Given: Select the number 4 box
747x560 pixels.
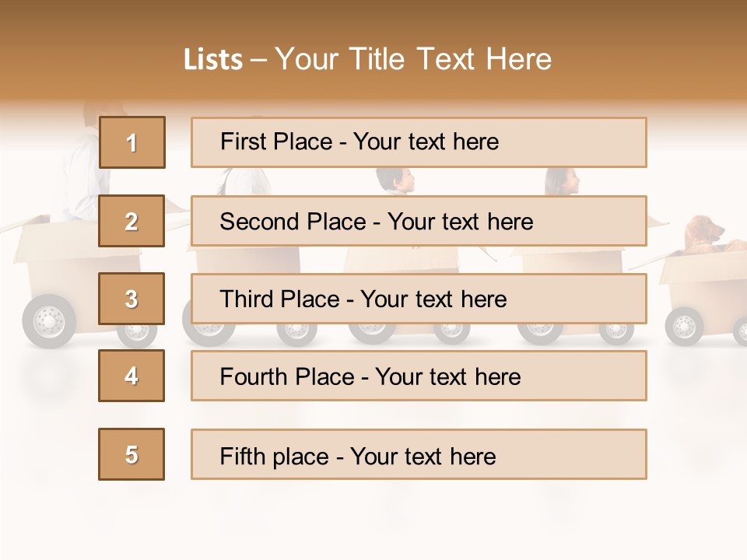Looking at the screenshot, I should [132, 376].
